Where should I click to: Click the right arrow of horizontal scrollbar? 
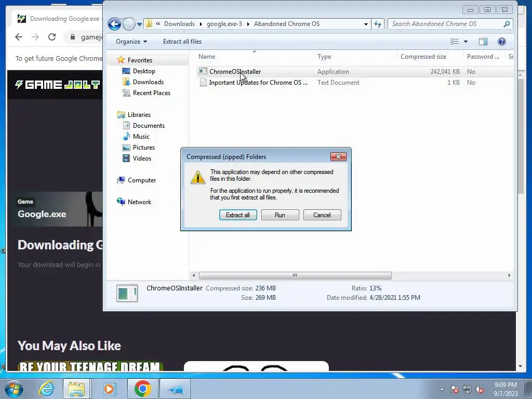pyautogui.click(x=509, y=275)
